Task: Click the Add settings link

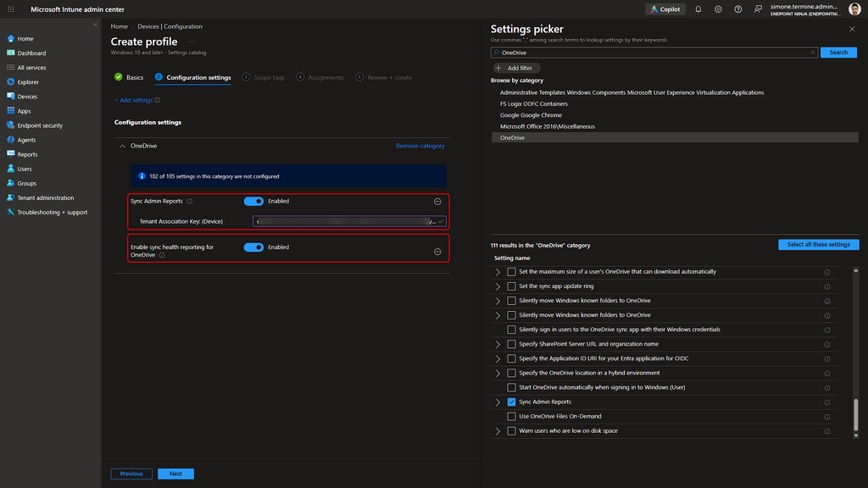Action: [133, 100]
